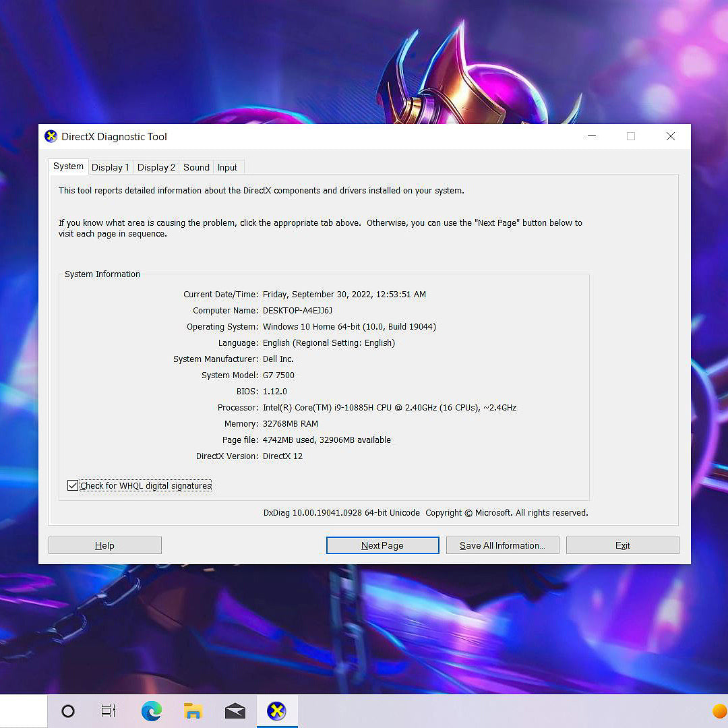Click the DirectX icon in the title bar
This screenshot has height=728, width=728.
[x=51, y=136]
